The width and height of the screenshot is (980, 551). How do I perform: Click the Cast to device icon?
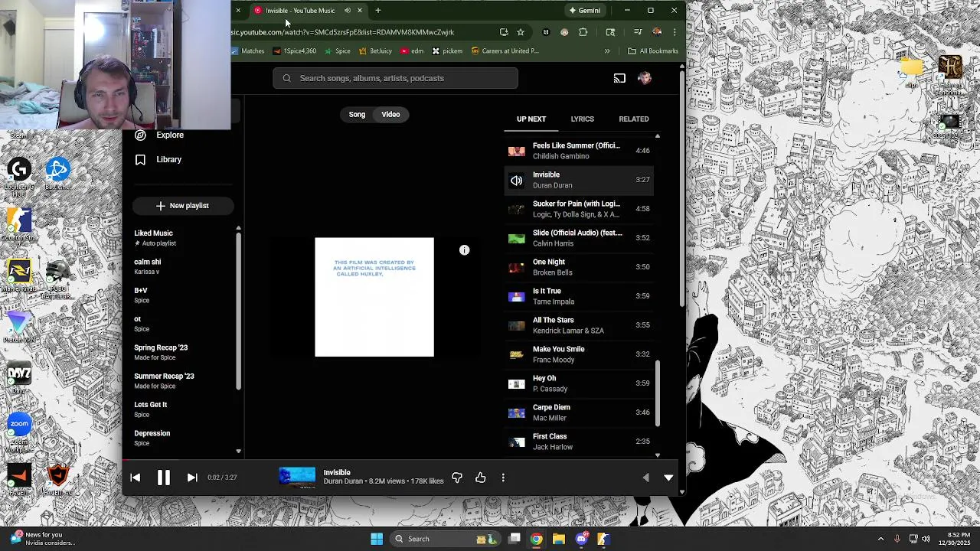tap(619, 78)
